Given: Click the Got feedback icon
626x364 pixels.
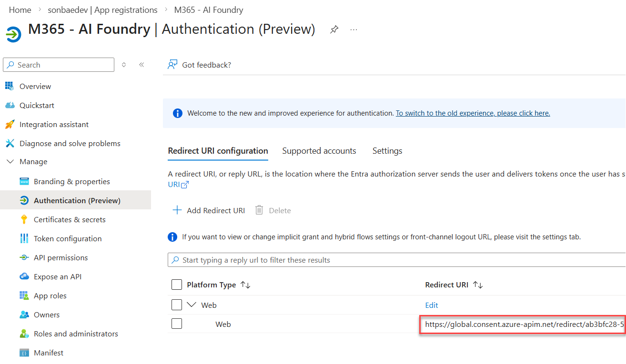Looking at the screenshot, I should [x=172, y=65].
